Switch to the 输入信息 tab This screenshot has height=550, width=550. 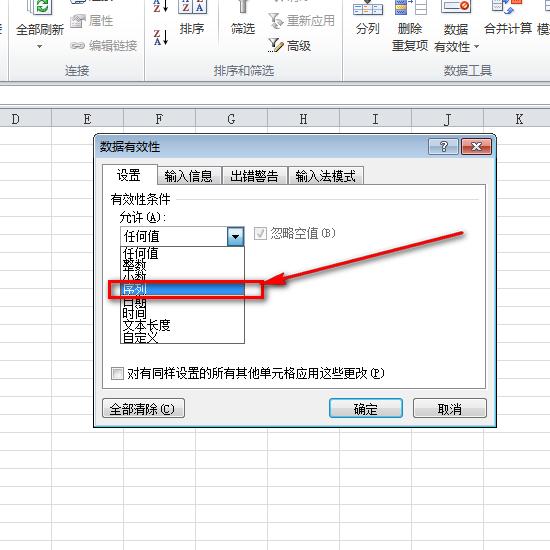(189, 176)
